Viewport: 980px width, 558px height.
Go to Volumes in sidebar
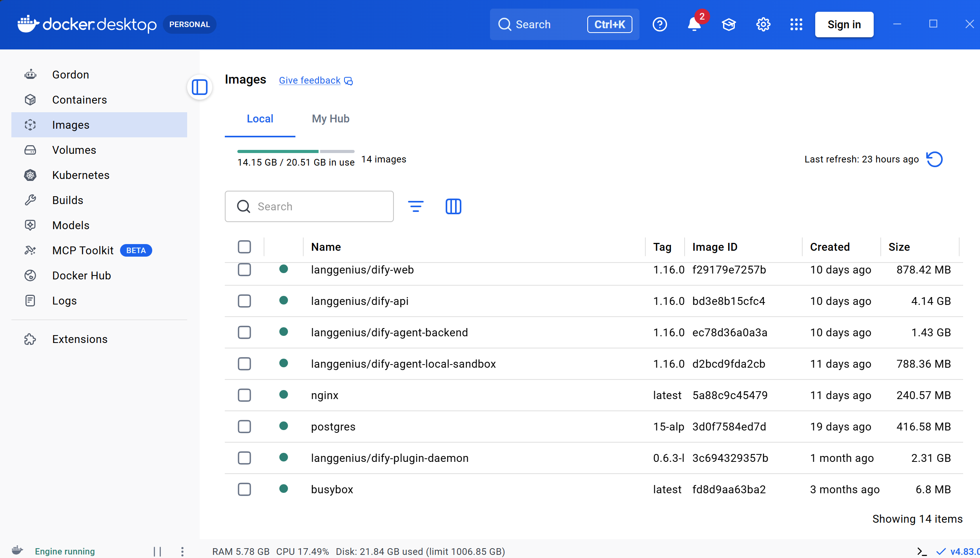click(99, 150)
